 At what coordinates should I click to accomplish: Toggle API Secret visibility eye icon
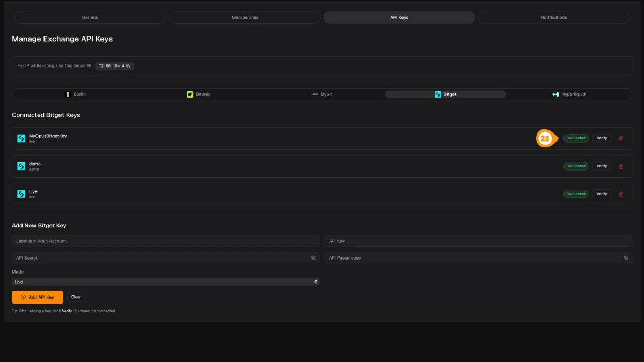click(x=313, y=258)
